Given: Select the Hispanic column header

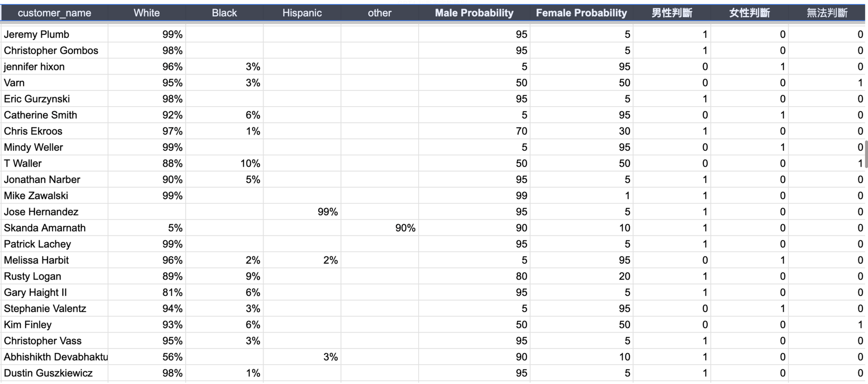Looking at the screenshot, I should coord(302,13).
